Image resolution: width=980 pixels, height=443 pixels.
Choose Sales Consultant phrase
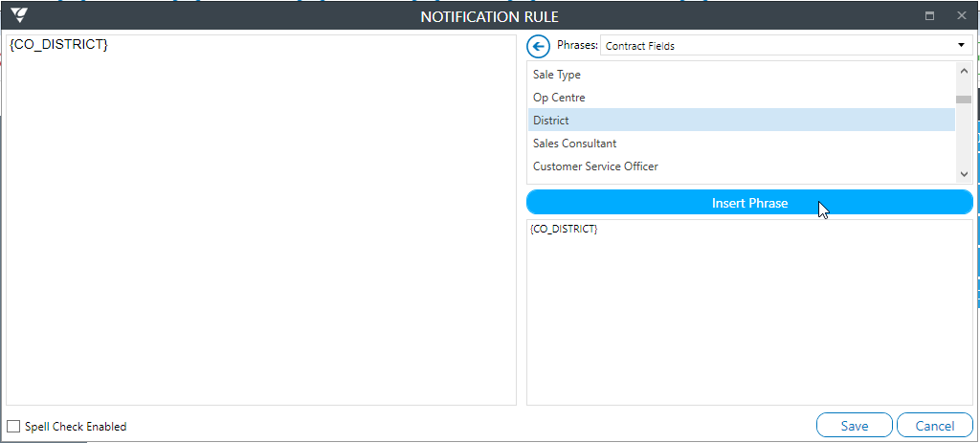pyautogui.click(x=742, y=144)
